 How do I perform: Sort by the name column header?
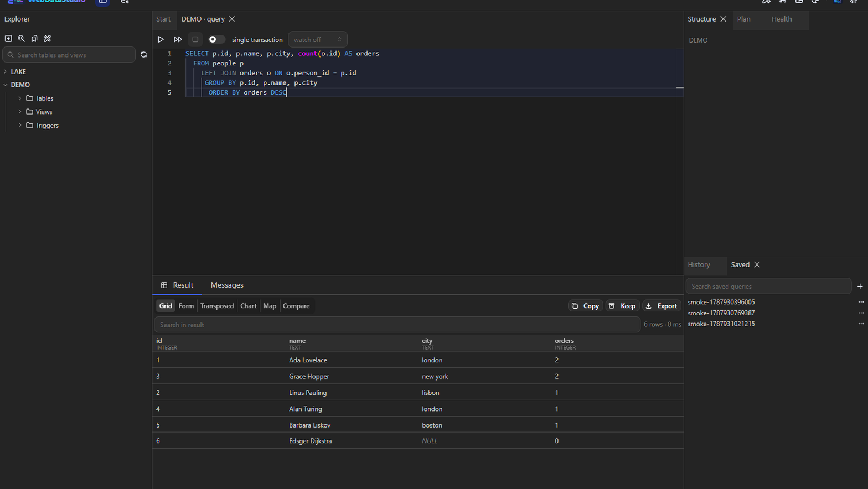tap(352, 344)
